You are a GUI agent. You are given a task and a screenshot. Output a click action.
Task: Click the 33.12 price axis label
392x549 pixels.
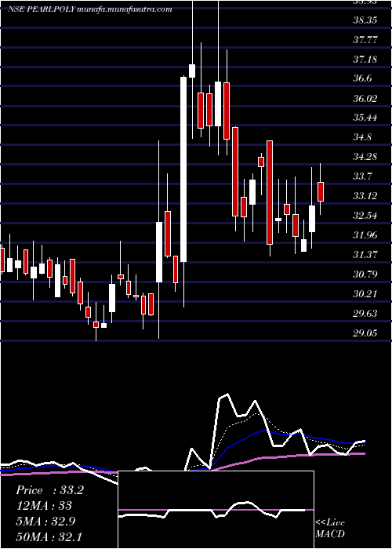point(365,196)
